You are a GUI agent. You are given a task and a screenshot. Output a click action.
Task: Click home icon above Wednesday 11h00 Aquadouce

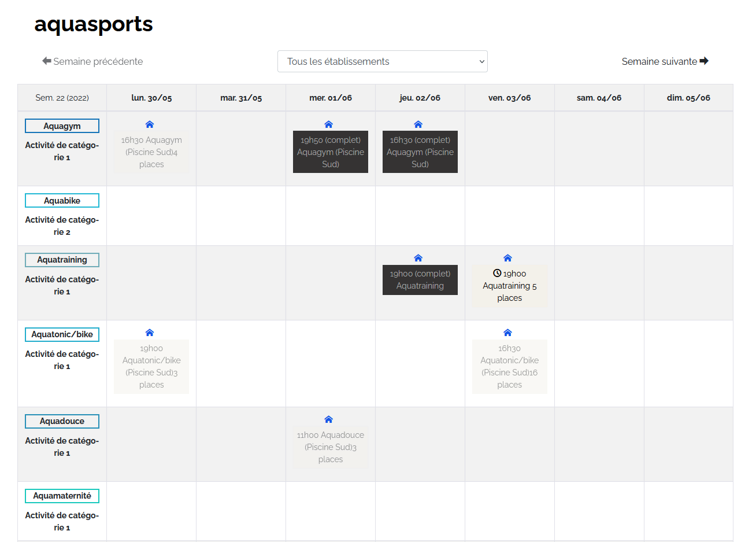click(x=329, y=419)
